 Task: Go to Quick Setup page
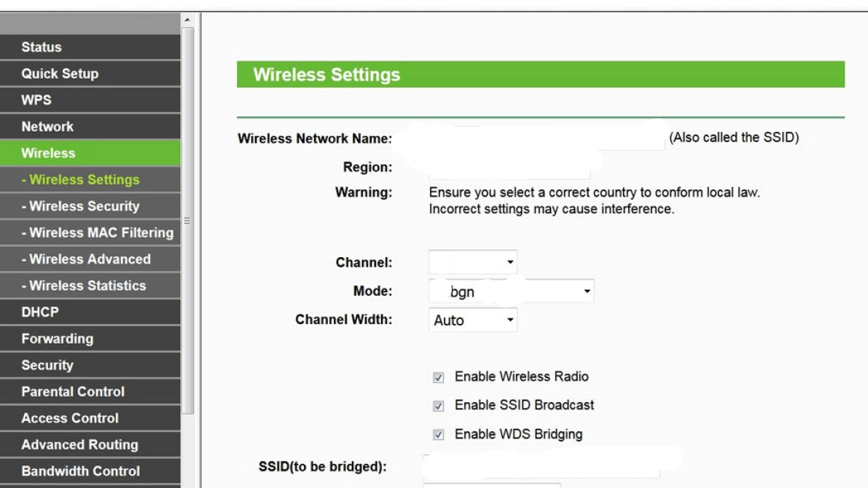tap(90, 74)
